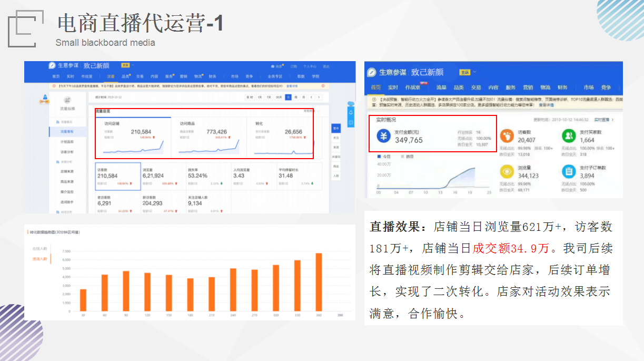
Task: Click the shortest orange bar at 30
Action: click(x=83, y=300)
